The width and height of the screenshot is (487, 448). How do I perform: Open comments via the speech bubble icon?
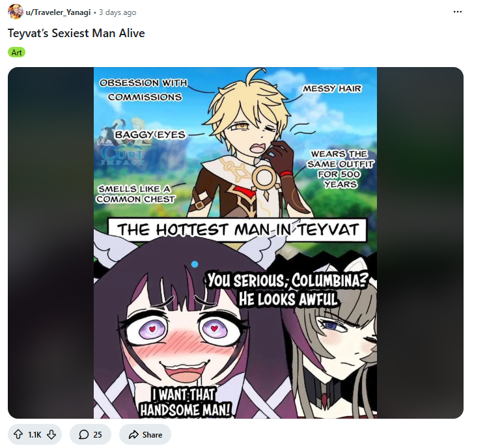coord(83,434)
